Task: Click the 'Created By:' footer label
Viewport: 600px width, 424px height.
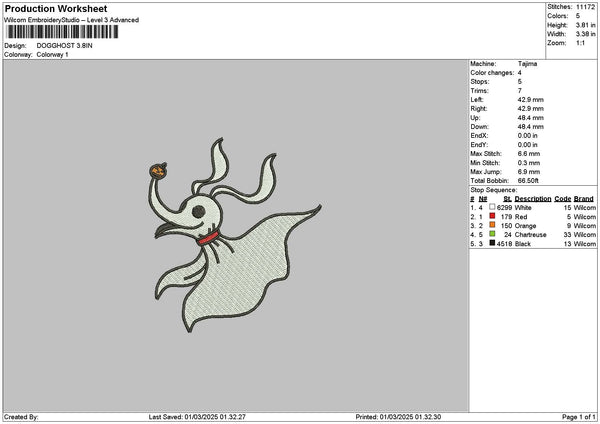Action: (21, 417)
